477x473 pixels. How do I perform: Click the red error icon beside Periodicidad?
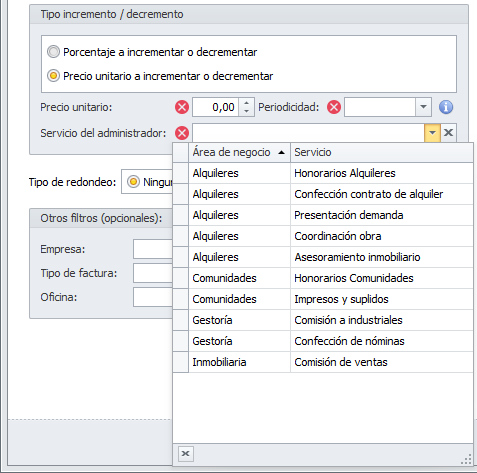point(334,107)
